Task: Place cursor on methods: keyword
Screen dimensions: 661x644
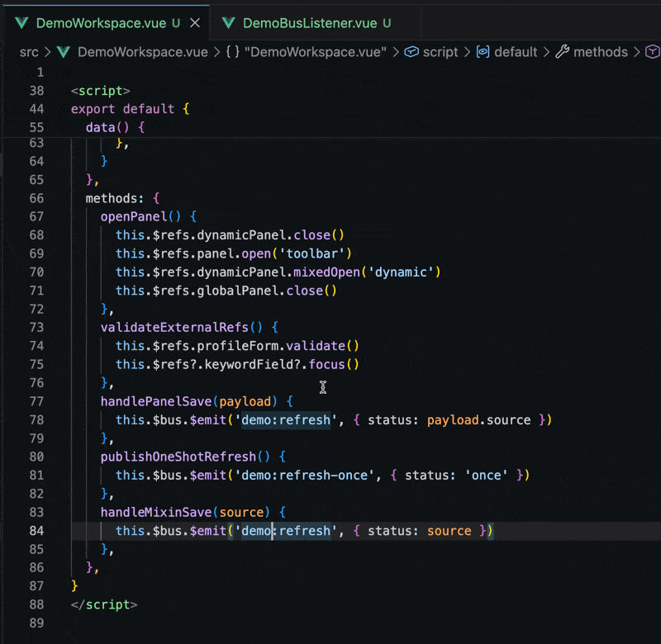Action: (x=114, y=198)
